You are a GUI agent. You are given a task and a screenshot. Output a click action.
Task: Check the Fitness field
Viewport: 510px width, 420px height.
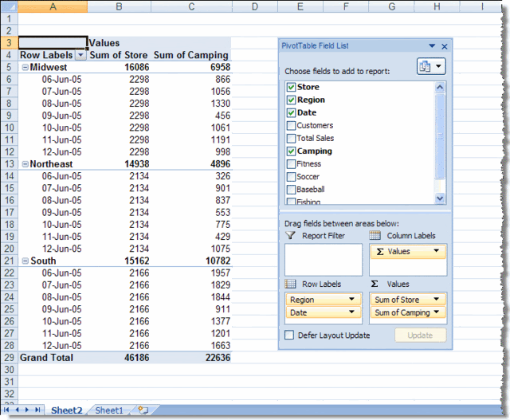(x=291, y=164)
